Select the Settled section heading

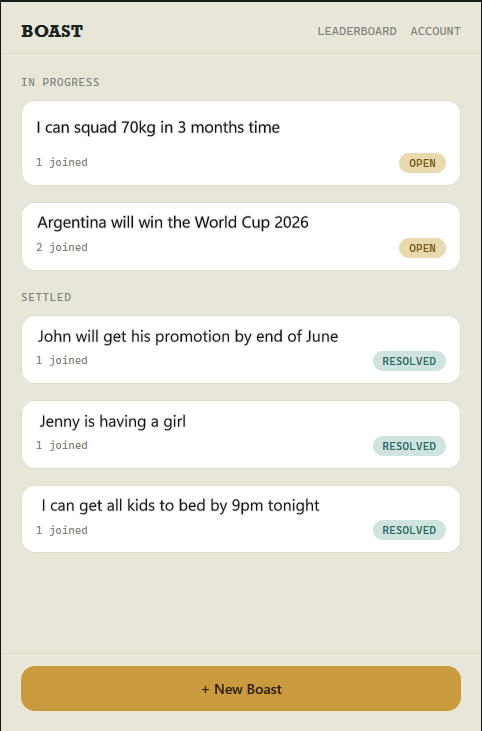coord(46,297)
